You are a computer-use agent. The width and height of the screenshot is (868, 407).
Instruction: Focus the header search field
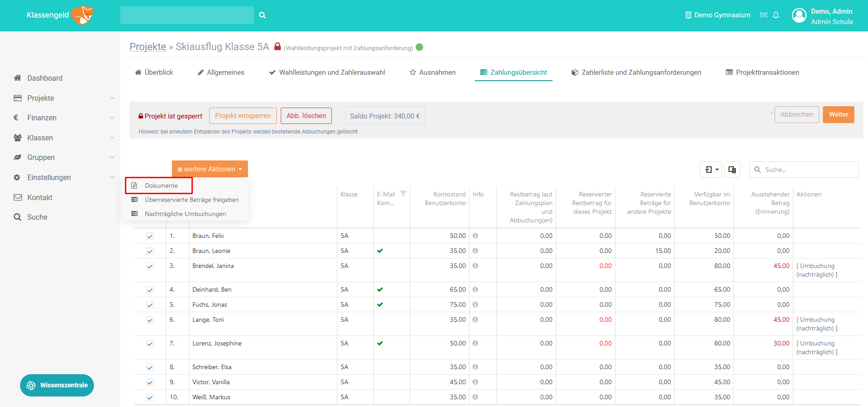[x=187, y=15]
